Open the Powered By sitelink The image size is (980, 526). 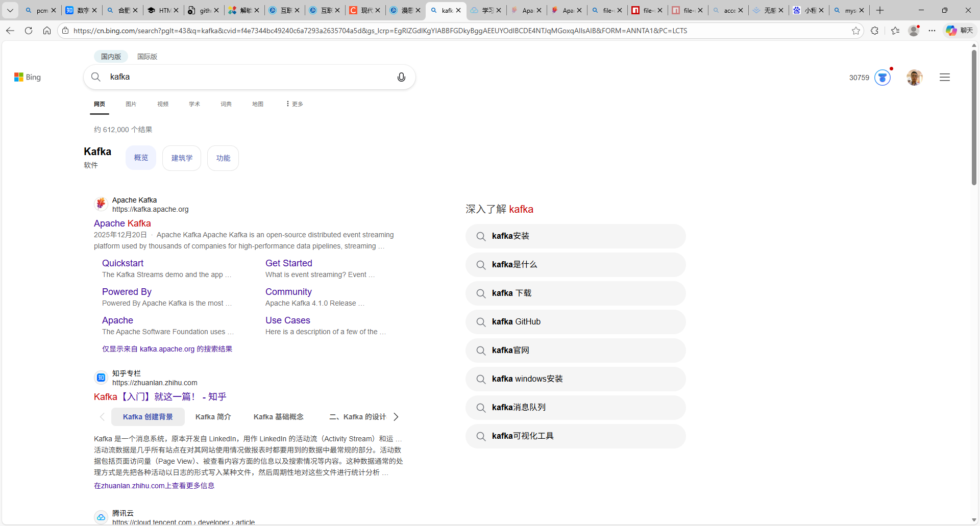coord(127,292)
